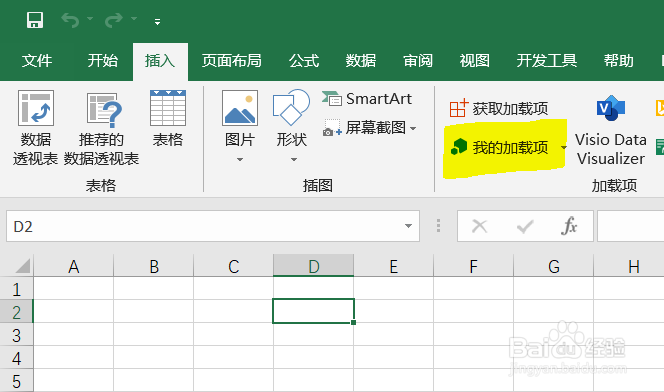Select row 2 header
This screenshot has height=392, width=664.
coord(17,312)
